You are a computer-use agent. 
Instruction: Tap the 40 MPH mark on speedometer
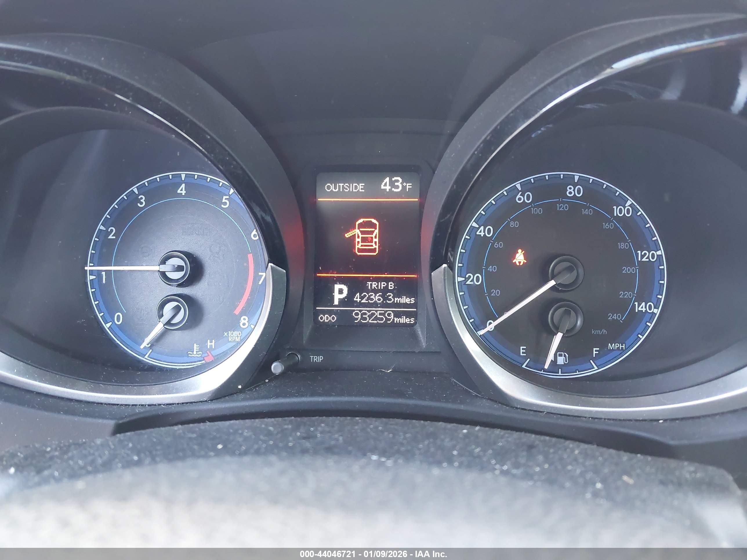485,232
